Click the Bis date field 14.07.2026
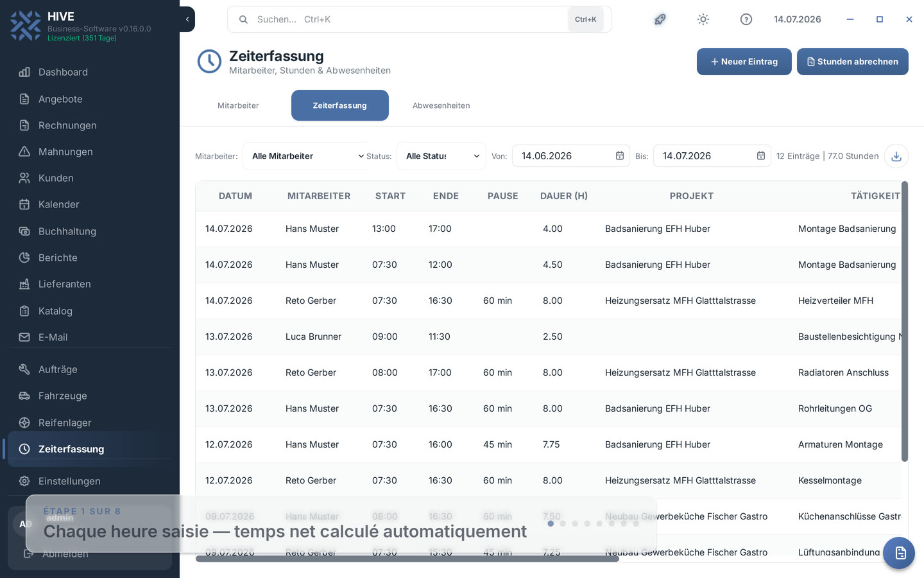 point(712,156)
